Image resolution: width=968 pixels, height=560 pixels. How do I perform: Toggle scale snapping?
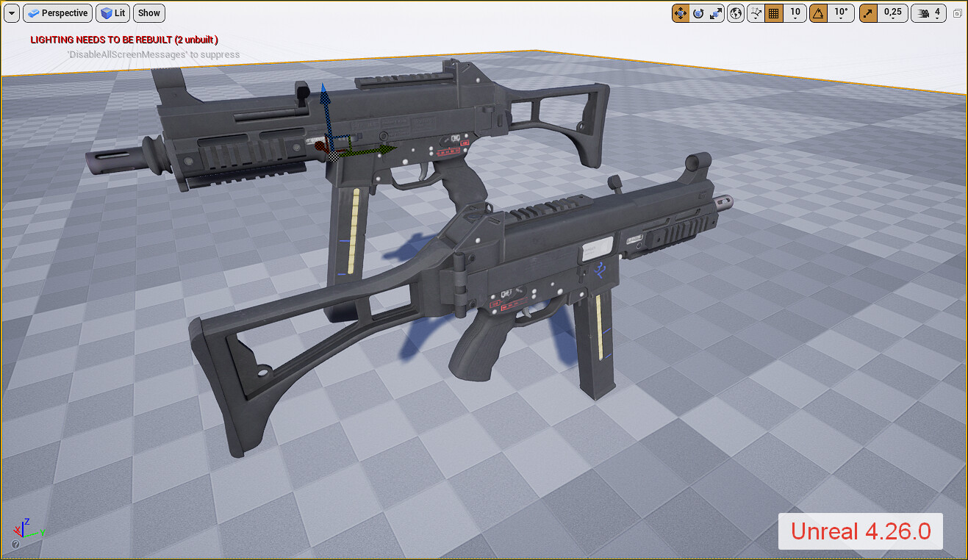coord(869,12)
